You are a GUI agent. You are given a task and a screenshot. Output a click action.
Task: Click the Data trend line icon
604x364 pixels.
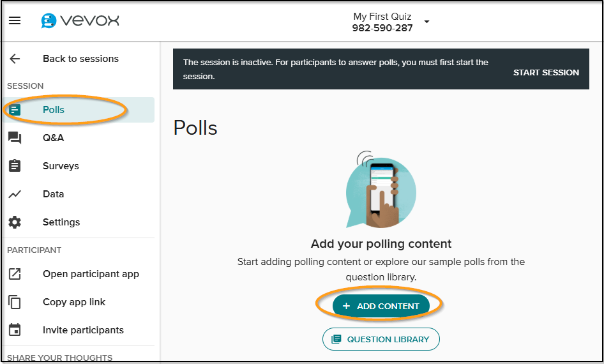point(15,194)
